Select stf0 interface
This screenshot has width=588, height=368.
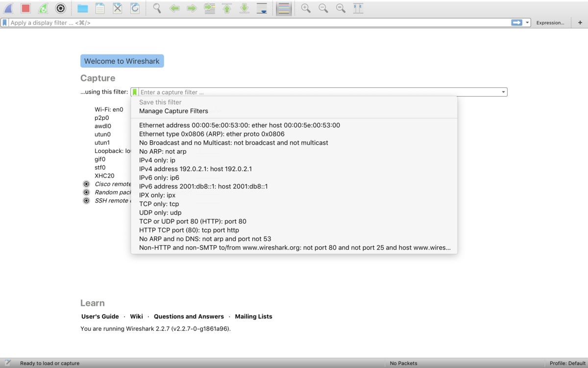pyautogui.click(x=100, y=167)
